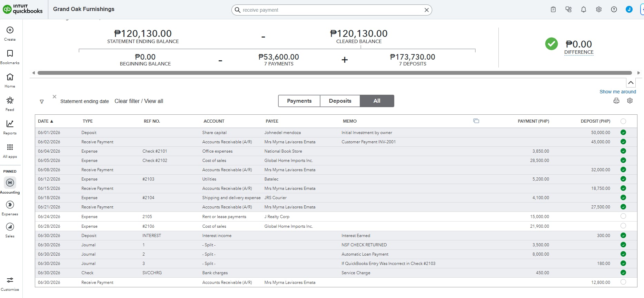Select the All tab

pyautogui.click(x=377, y=101)
